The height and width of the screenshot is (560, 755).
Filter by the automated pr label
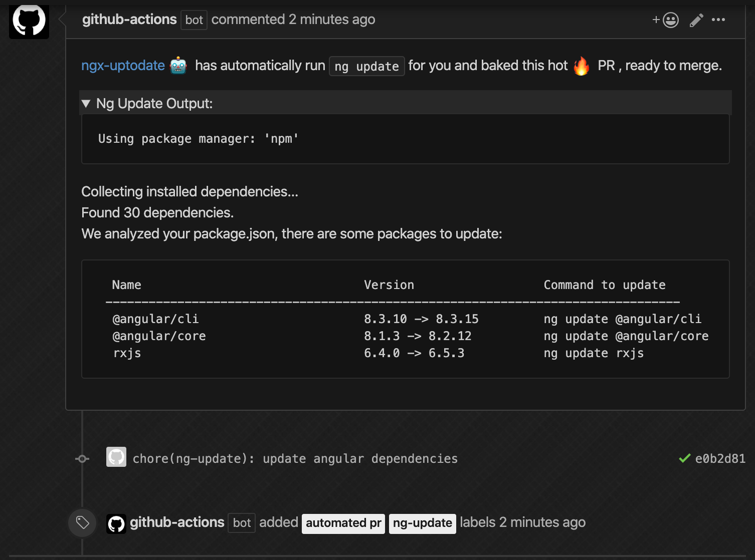(343, 523)
